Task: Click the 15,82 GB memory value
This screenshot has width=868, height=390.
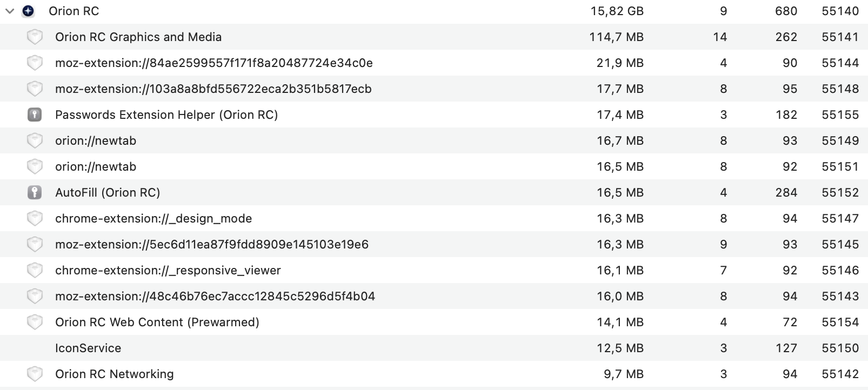Action: (x=617, y=11)
